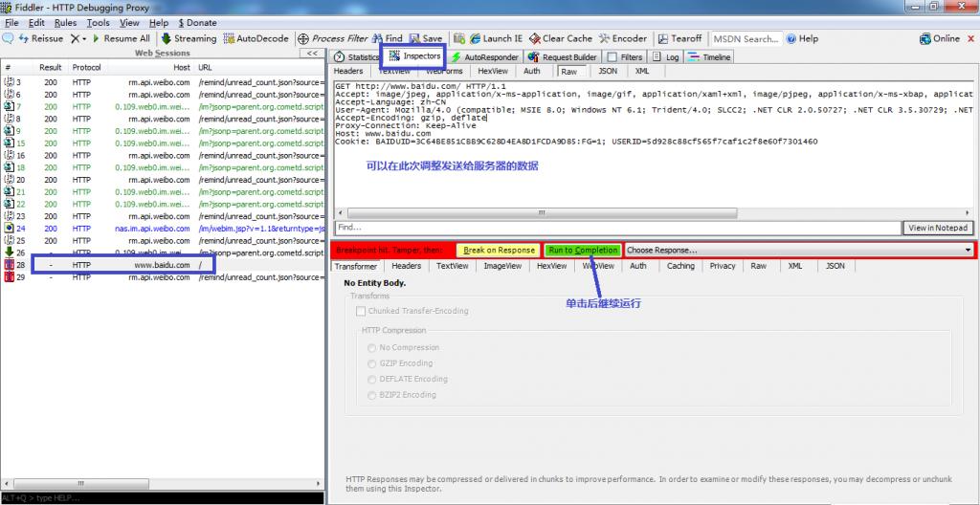Open the $ Donate menu item

point(197,23)
